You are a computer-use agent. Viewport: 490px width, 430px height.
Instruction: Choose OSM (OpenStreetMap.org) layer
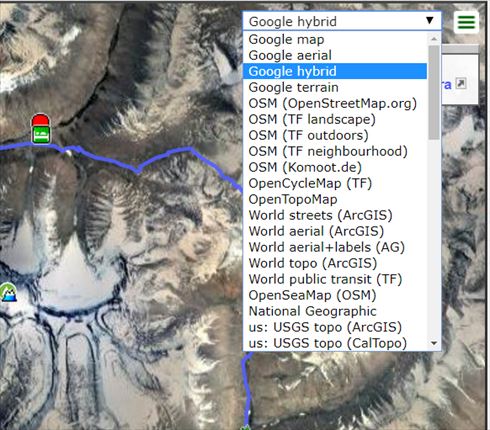[x=335, y=103]
